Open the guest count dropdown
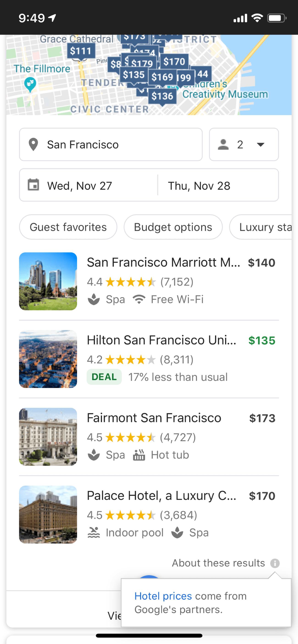Screen dimensions: 298x644 [x=244, y=144]
